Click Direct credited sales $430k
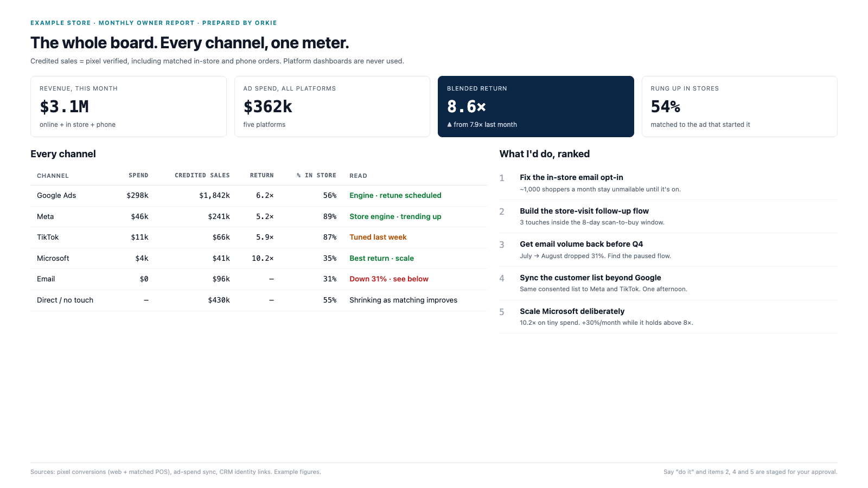This screenshot has height=488, width=868. click(x=219, y=300)
